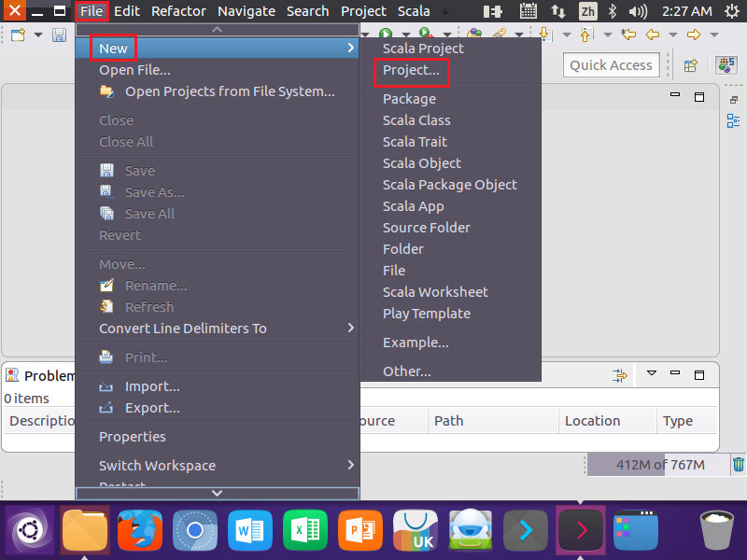747x560 pixels.
Task: Click the Save floppy disk toolbar icon
Action: tap(59, 35)
